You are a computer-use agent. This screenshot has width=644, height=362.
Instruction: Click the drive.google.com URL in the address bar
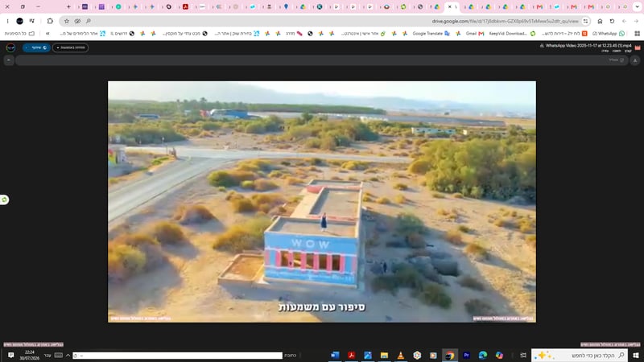(505, 21)
